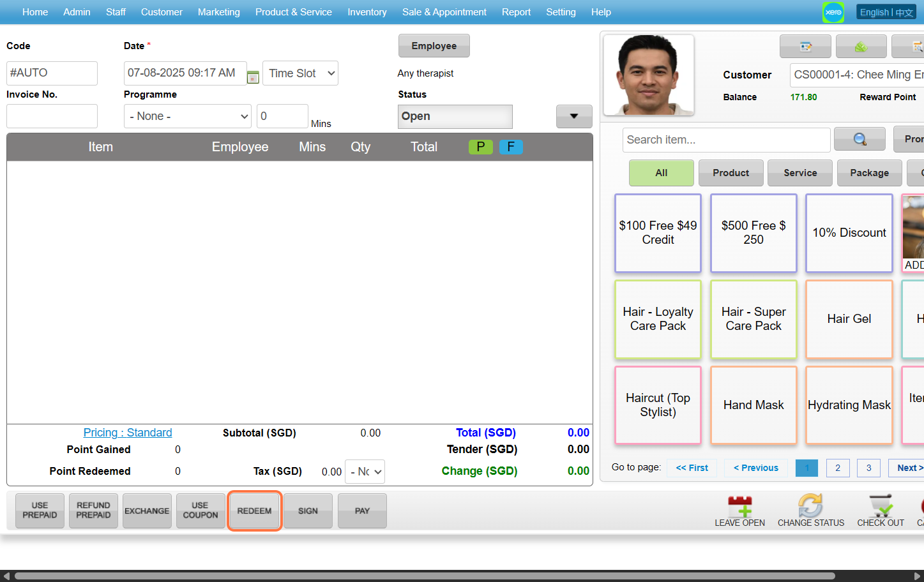Toggle the green P column button
This screenshot has width=924, height=582.
480,147
